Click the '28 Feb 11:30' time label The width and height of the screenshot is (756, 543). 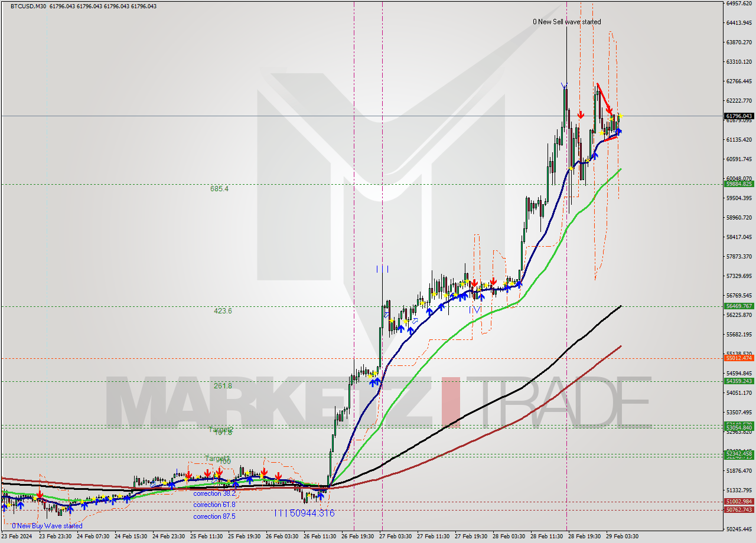547,537
